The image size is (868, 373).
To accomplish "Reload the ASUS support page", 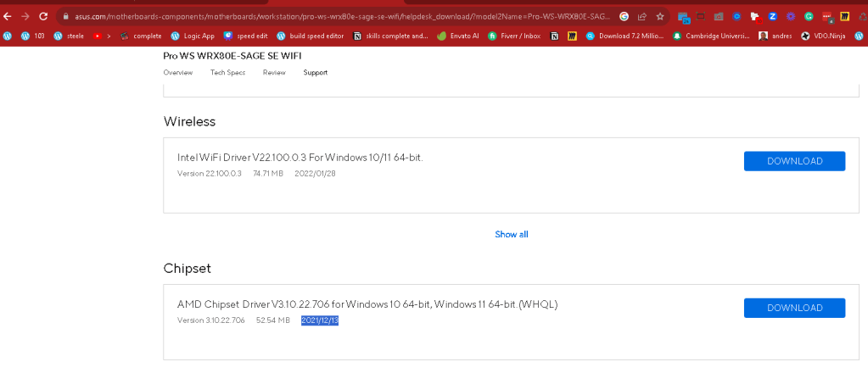I will tap(43, 17).
